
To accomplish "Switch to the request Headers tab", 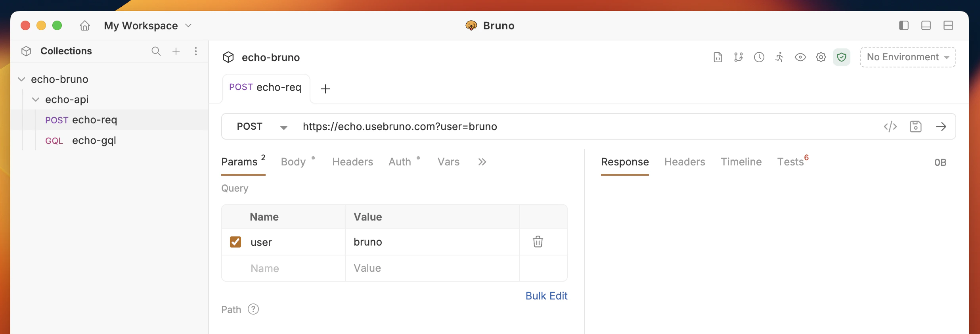I will (x=352, y=162).
